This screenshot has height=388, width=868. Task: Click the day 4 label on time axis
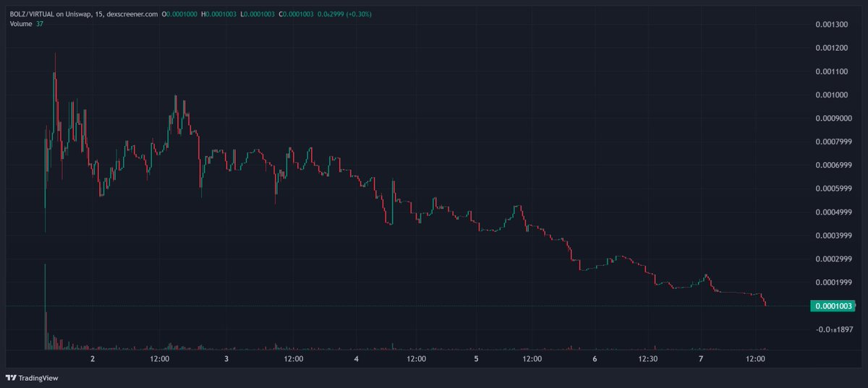click(x=357, y=359)
